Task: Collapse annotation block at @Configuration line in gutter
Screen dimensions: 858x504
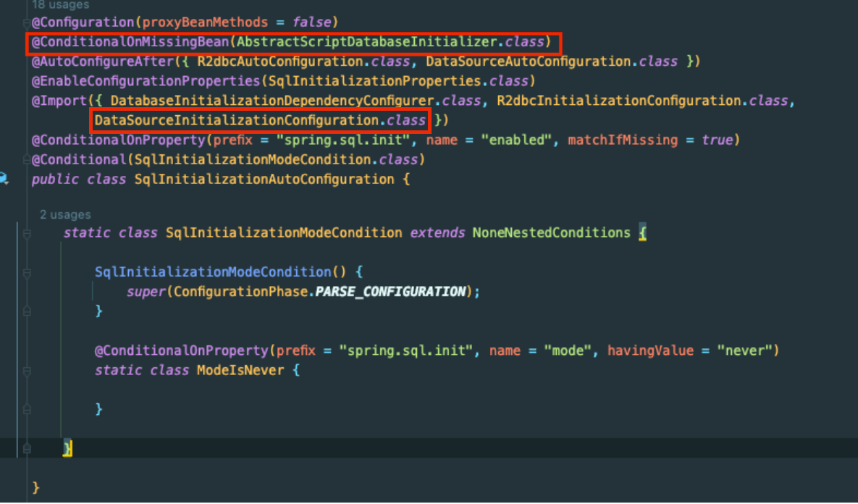Action: pos(26,23)
